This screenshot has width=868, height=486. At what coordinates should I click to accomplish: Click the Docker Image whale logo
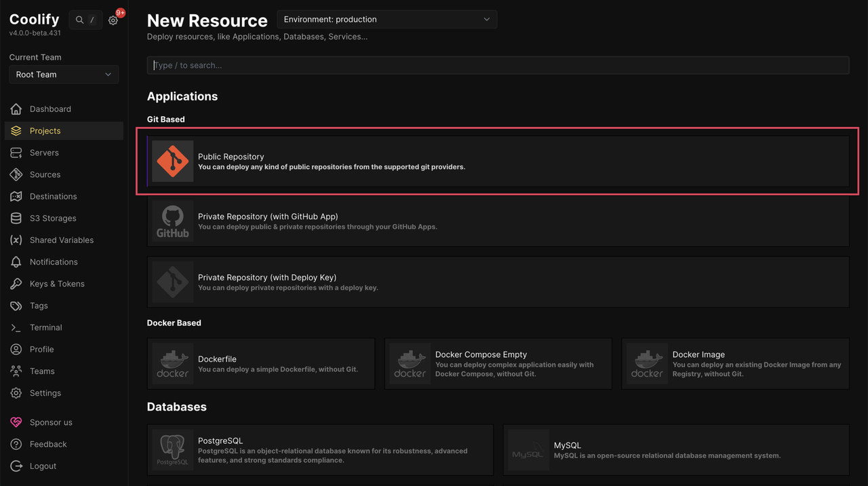click(x=647, y=364)
